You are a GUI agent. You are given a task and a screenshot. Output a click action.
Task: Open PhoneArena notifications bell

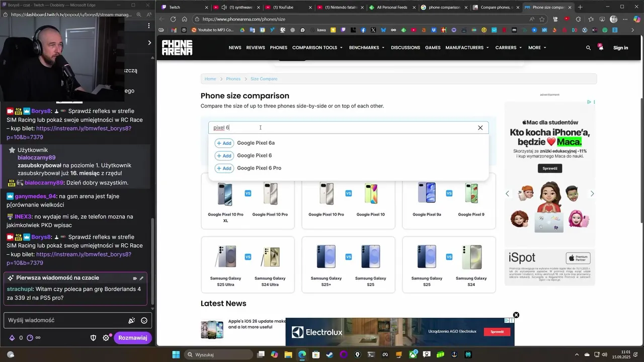pos(600,47)
